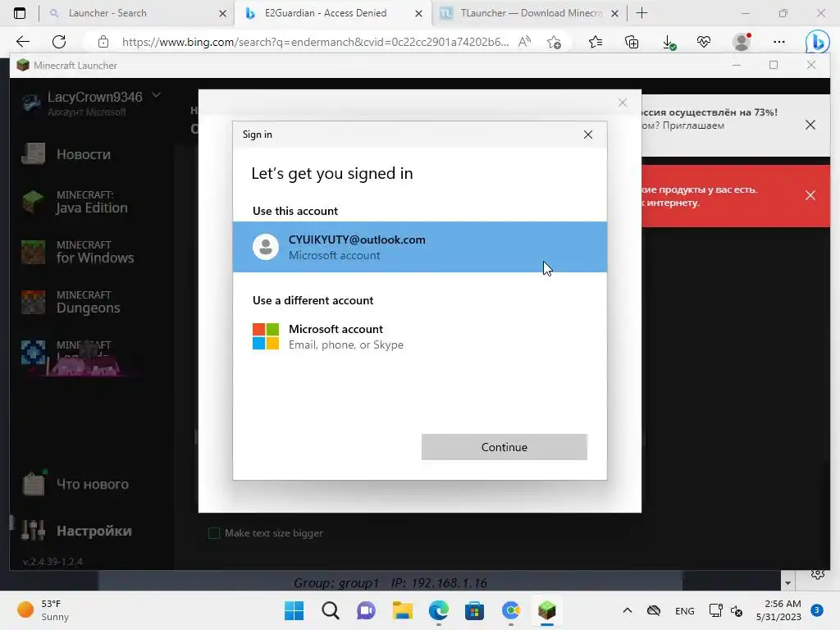Image resolution: width=840 pixels, height=630 pixels.
Task: Open the Chat app from the taskbar
Action: pyautogui.click(x=367, y=610)
